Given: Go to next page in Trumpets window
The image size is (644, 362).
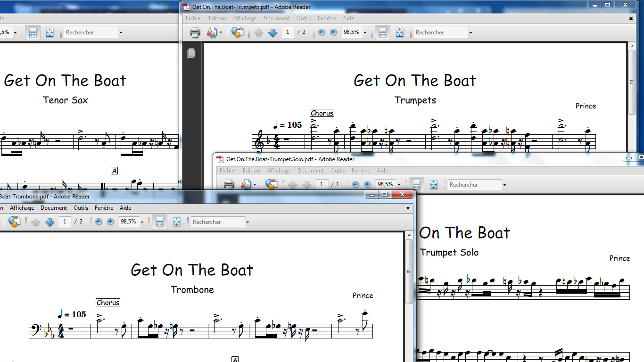Looking at the screenshot, I should click(272, 33).
